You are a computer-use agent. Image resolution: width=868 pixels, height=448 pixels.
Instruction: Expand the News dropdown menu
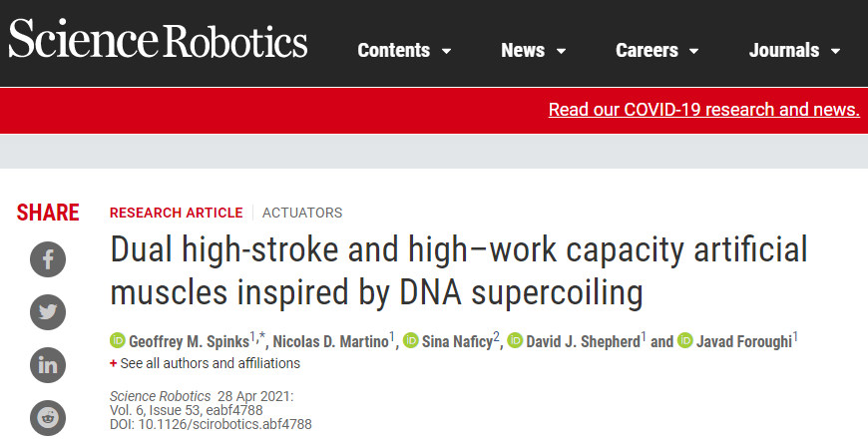pyautogui.click(x=533, y=51)
